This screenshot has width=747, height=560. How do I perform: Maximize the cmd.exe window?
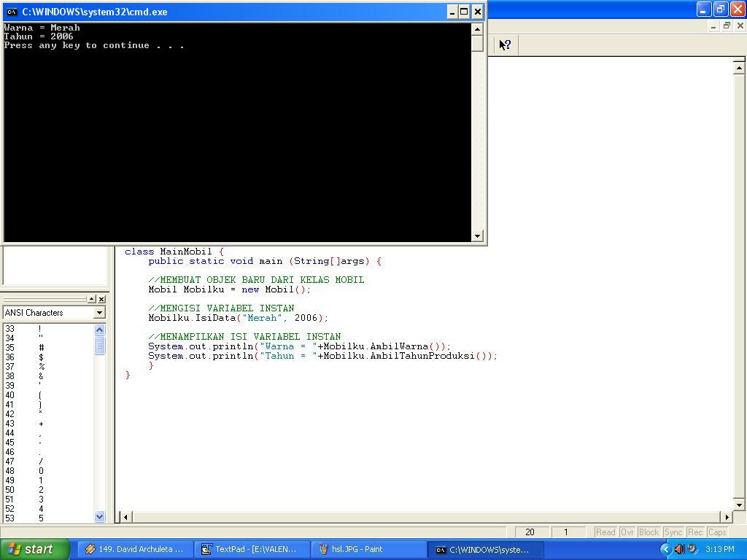click(464, 12)
